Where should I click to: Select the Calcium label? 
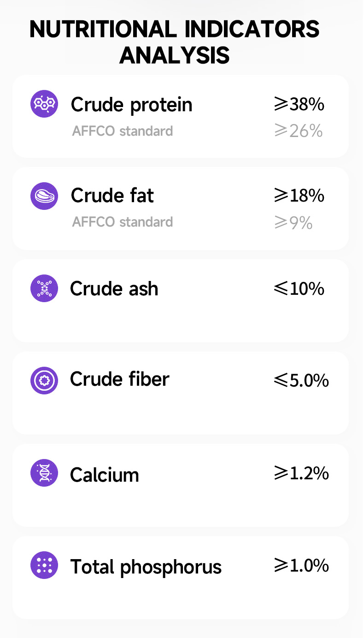[x=105, y=475]
